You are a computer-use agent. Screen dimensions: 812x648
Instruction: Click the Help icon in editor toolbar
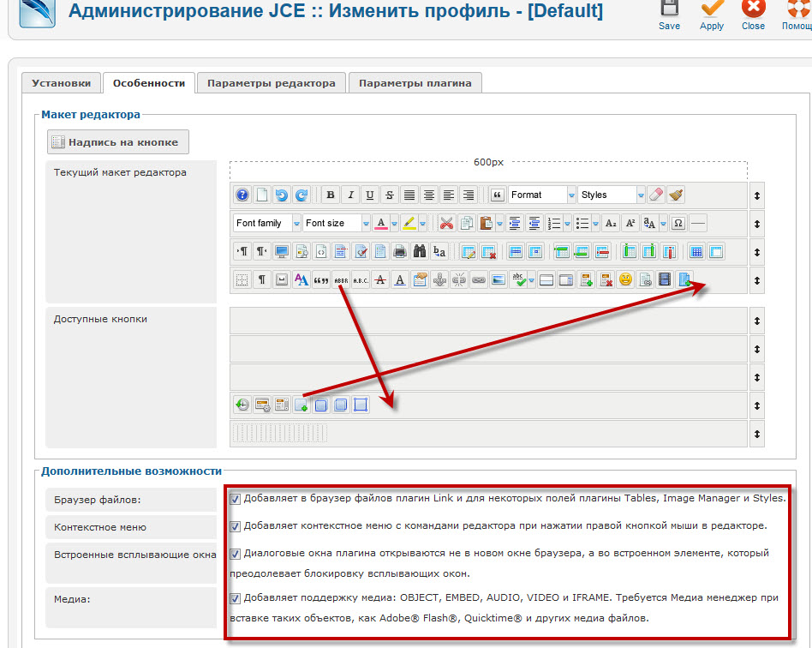coord(242,195)
